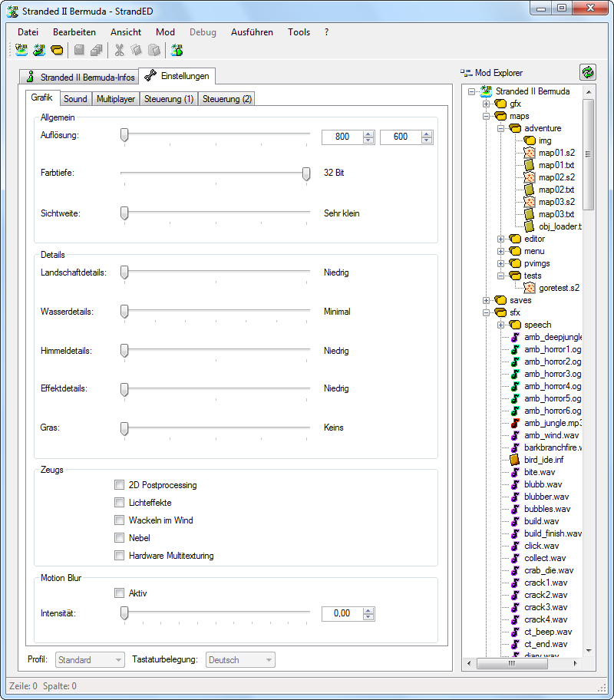
Task: Click the resolution width field showing 800
Action: point(342,137)
